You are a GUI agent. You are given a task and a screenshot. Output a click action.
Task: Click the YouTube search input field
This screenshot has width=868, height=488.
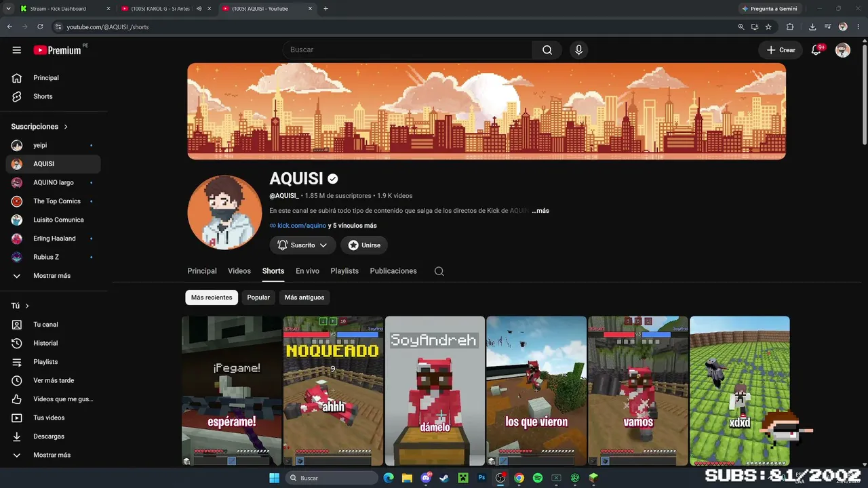408,50
